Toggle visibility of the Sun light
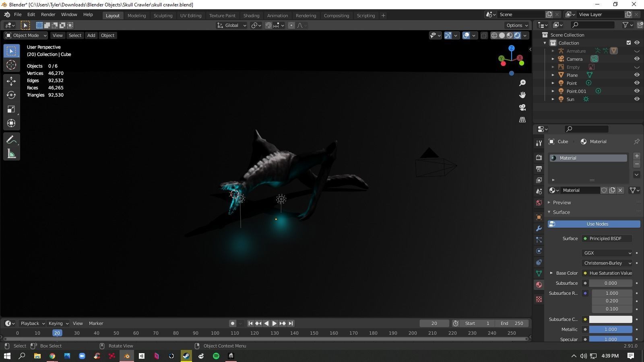644x362 pixels. (x=637, y=99)
